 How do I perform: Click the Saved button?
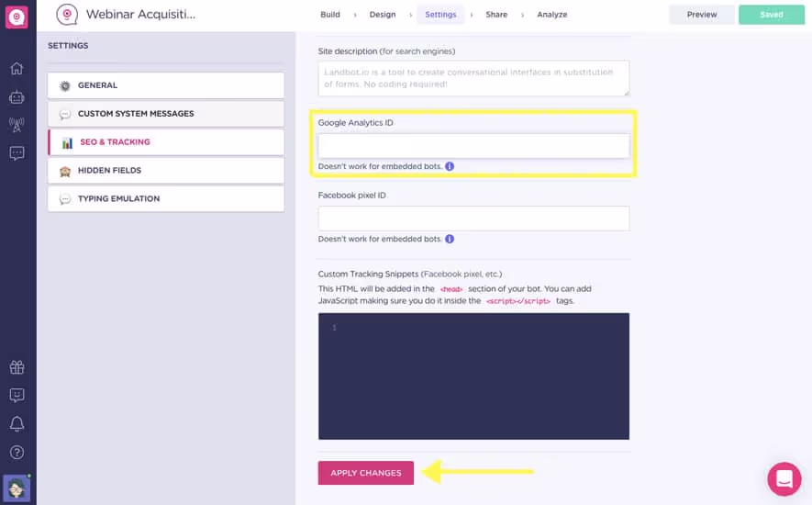(771, 15)
